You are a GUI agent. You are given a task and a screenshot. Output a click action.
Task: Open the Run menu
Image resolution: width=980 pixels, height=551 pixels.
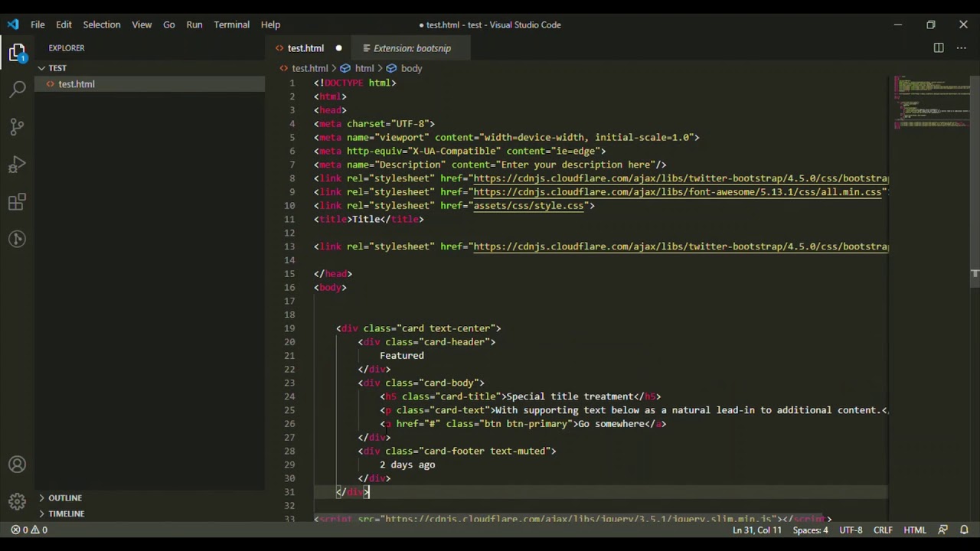point(194,24)
